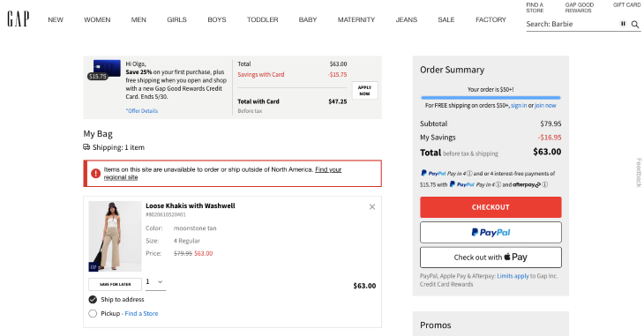Click the GAP logo
This screenshot has width=644, height=336.
[x=18, y=19]
